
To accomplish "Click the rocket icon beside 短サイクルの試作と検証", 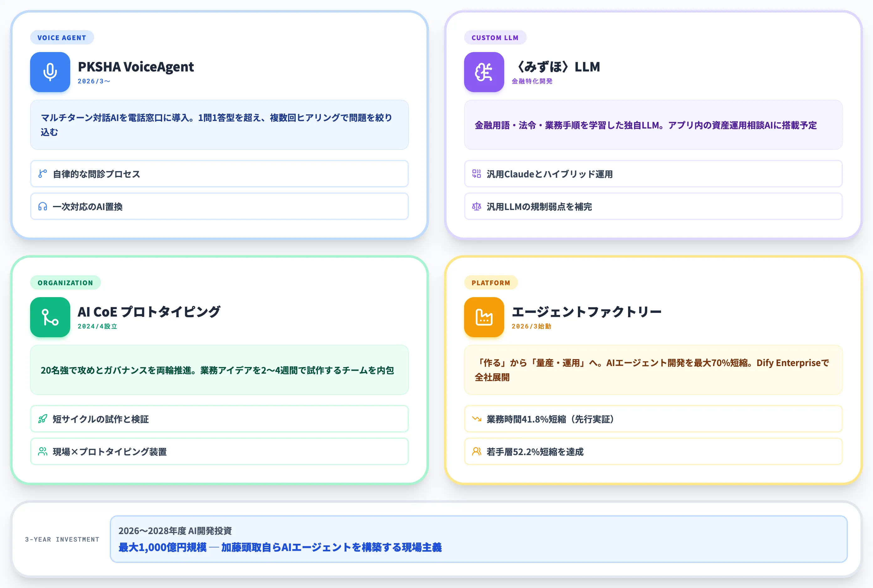I will coord(43,418).
